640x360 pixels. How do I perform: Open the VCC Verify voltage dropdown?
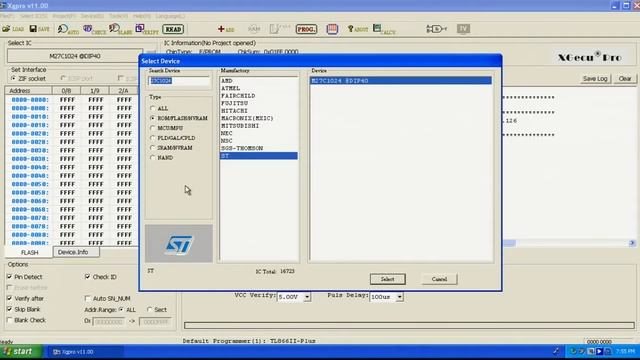pyautogui.click(x=307, y=297)
